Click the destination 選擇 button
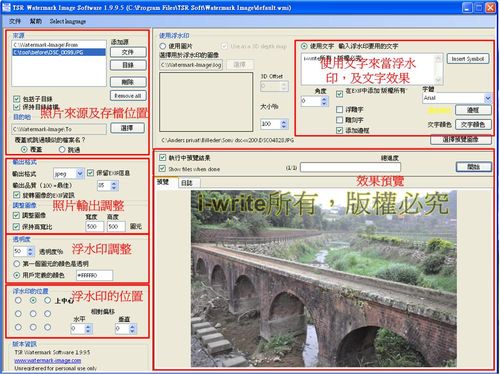This screenshot has width=500, height=374. (127, 128)
